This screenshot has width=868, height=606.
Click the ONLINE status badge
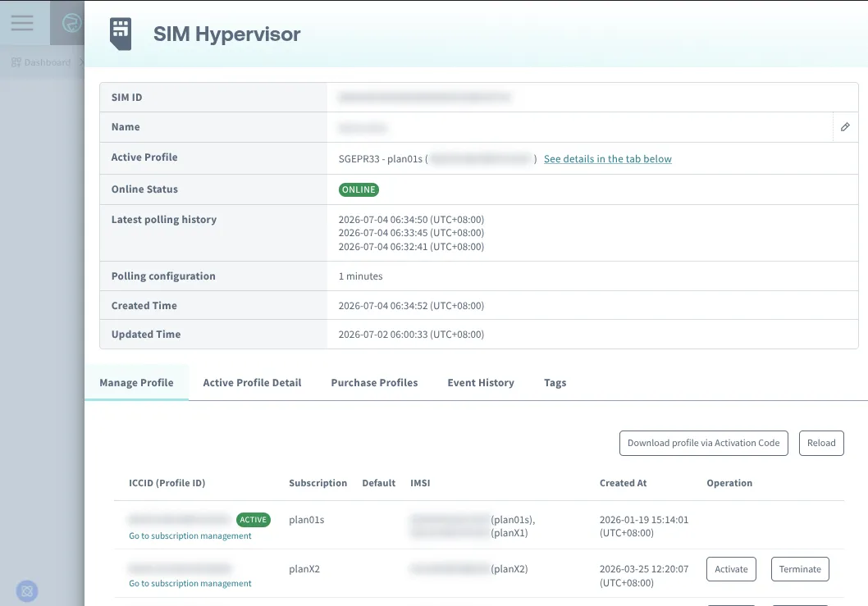pyautogui.click(x=359, y=189)
